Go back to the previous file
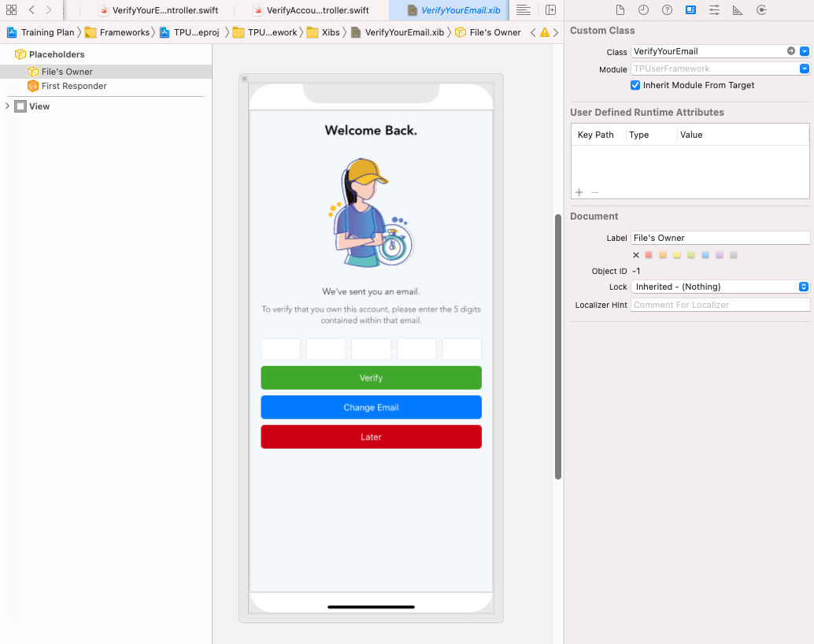Screen dimensions: 814x644 (x=31, y=10)
